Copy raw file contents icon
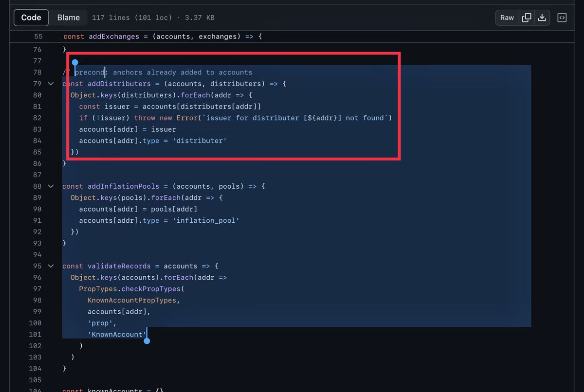The height and width of the screenshot is (392, 584). [x=527, y=18]
